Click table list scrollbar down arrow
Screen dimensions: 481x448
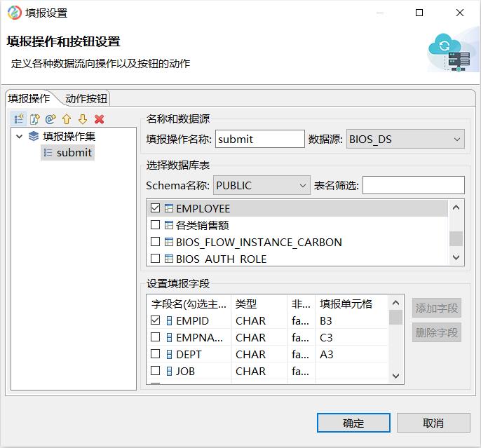click(456, 257)
